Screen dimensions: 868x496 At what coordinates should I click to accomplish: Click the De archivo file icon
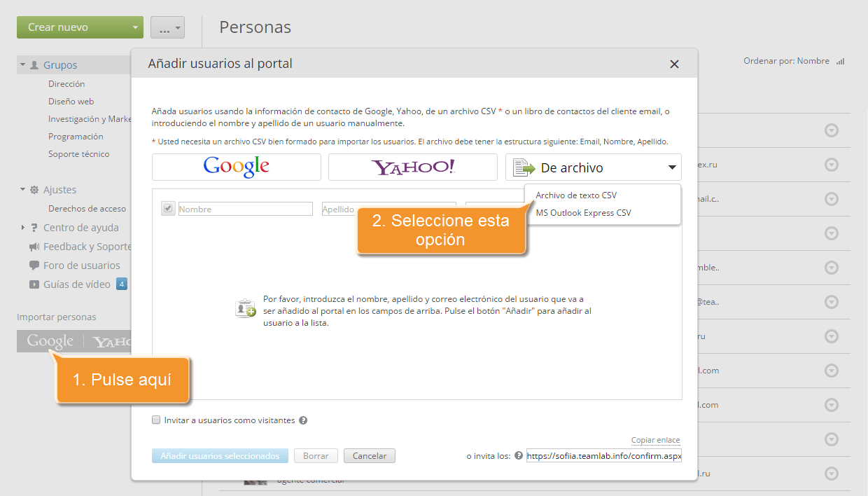(x=524, y=167)
